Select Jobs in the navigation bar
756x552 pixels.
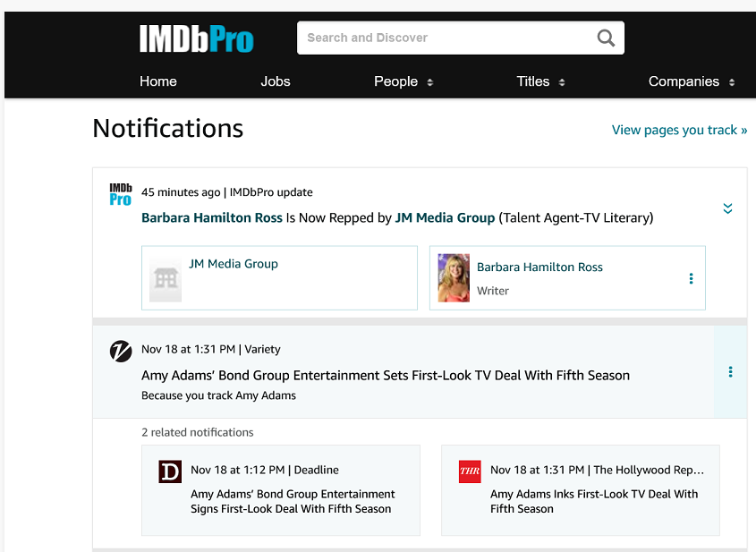click(275, 81)
